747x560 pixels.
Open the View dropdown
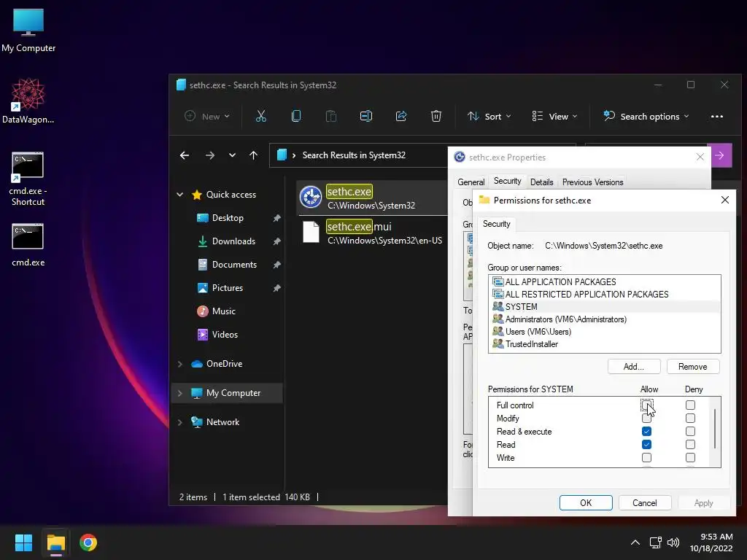(x=554, y=116)
